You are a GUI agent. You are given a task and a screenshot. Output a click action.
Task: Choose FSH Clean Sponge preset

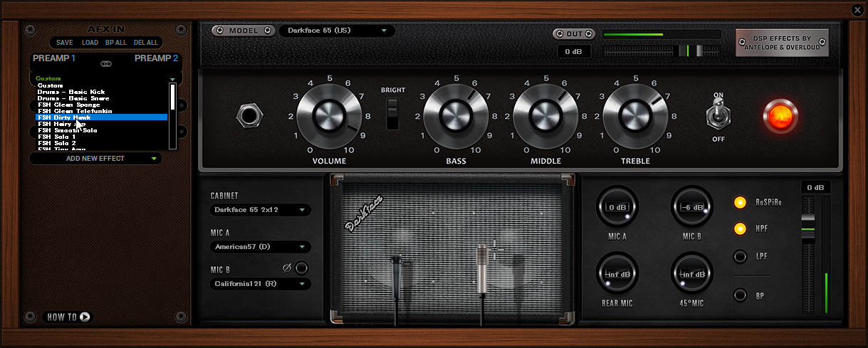click(103, 105)
